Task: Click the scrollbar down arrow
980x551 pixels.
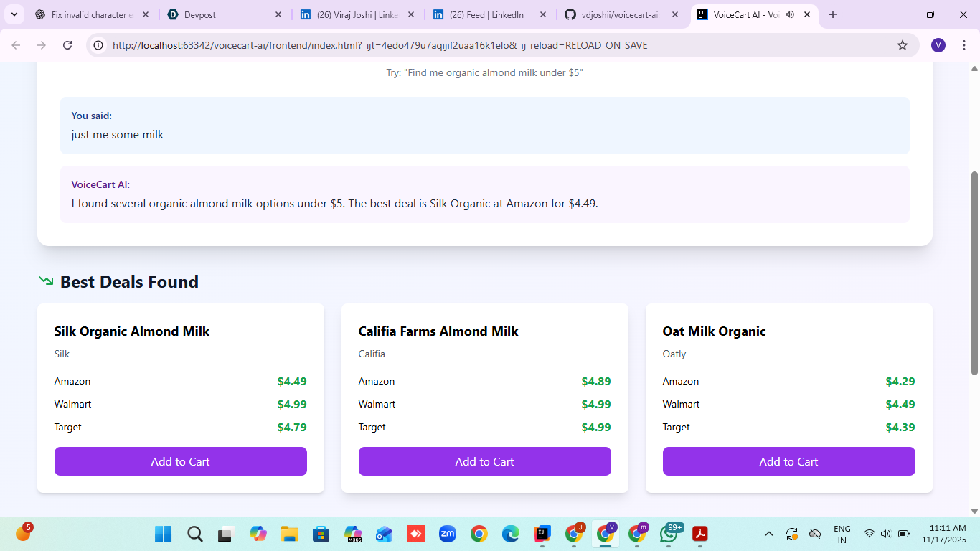Action: point(974,511)
